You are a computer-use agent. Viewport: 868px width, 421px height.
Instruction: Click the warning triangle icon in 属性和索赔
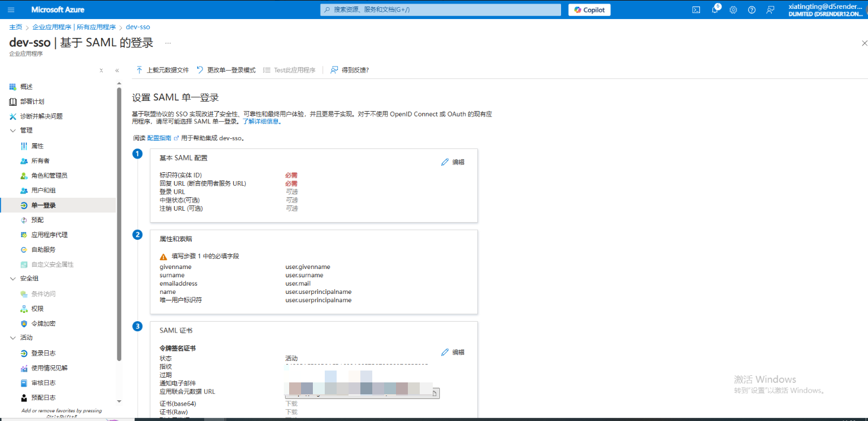coord(163,257)
